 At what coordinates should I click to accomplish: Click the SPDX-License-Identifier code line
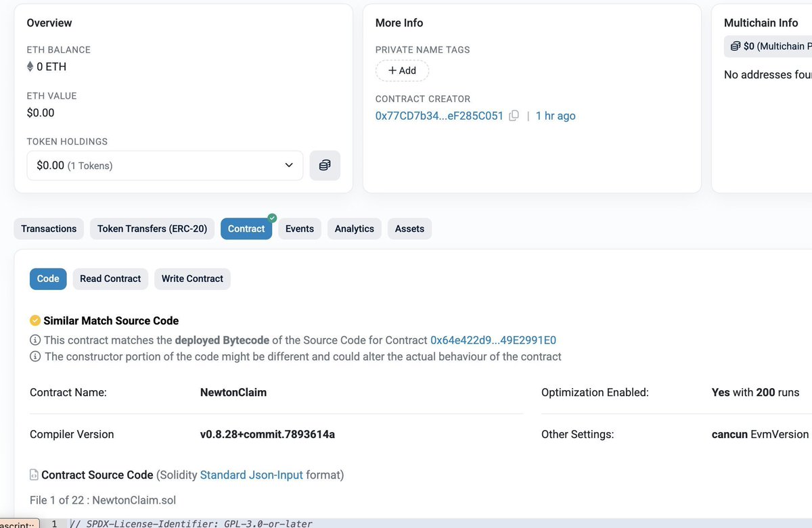click(x=191, y=523)
